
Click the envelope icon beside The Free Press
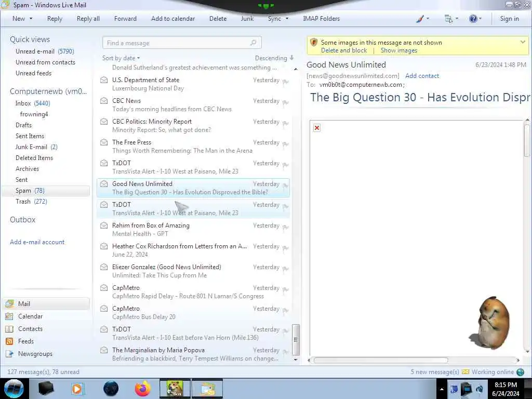click(104, 142)
